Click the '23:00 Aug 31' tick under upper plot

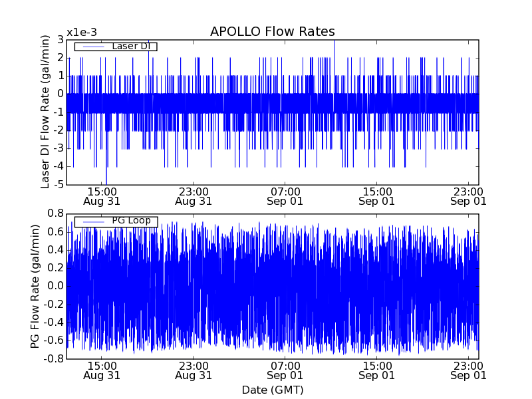[x=194, y=196]
